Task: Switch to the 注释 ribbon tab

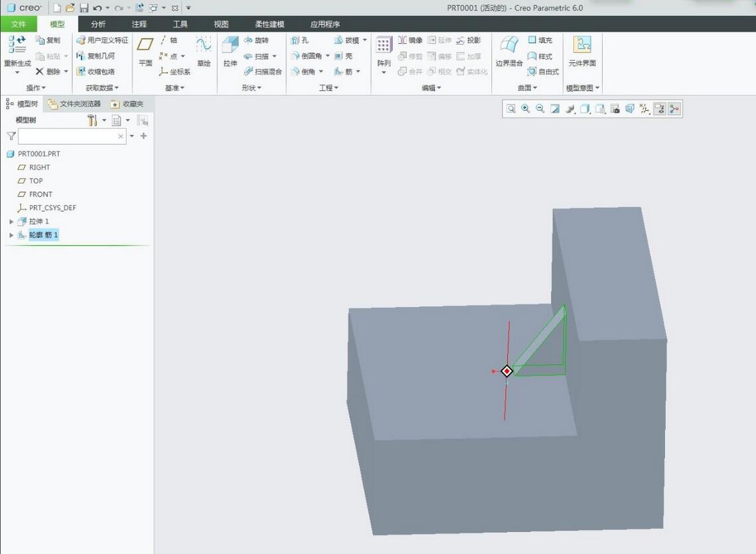Action: [139, 24]
